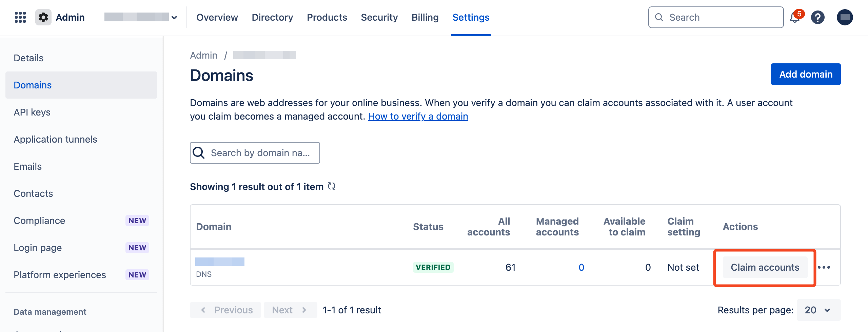Screen dimensions: 868x332
Task: Click the Not set claim setting value
Action: [x=683, y=267]
